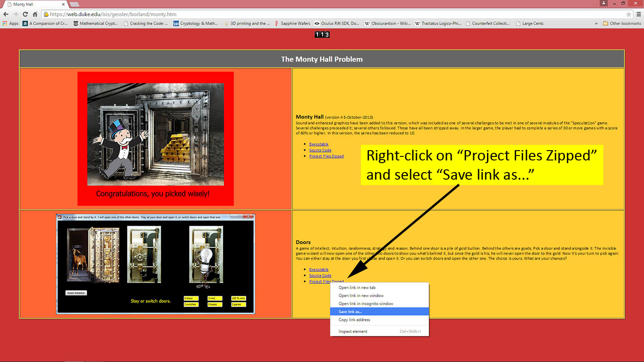The image size is (644, 362).
Task: Open the 'Oculus Rift SDK' bookmark
Action: [x=337, y=23]
